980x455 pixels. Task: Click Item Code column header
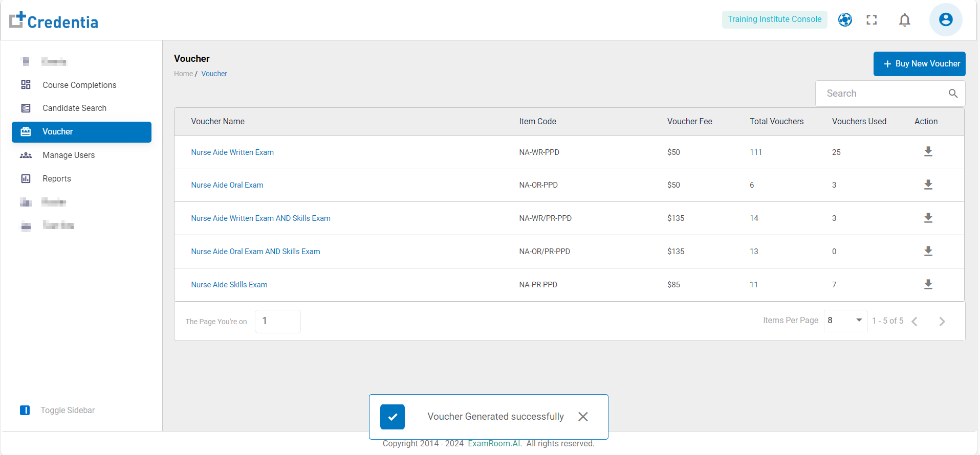537,122
